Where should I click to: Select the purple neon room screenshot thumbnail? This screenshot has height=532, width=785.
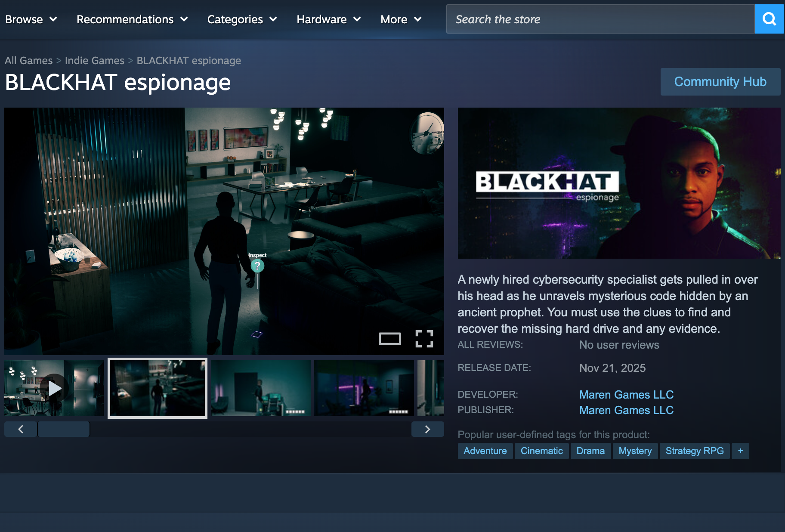364,388
